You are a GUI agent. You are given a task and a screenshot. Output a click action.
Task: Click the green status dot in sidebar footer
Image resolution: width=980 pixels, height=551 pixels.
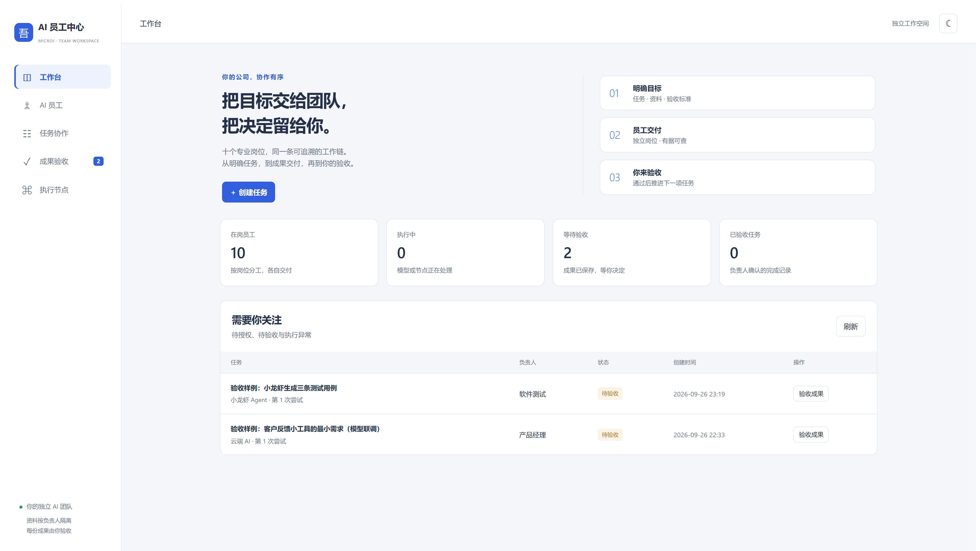pos(21,507)
